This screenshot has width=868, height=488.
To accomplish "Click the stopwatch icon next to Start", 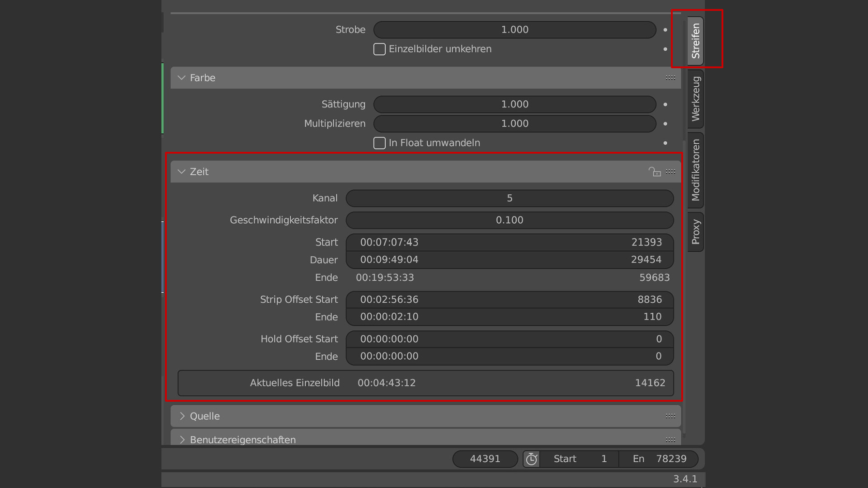I will point(531,459).
